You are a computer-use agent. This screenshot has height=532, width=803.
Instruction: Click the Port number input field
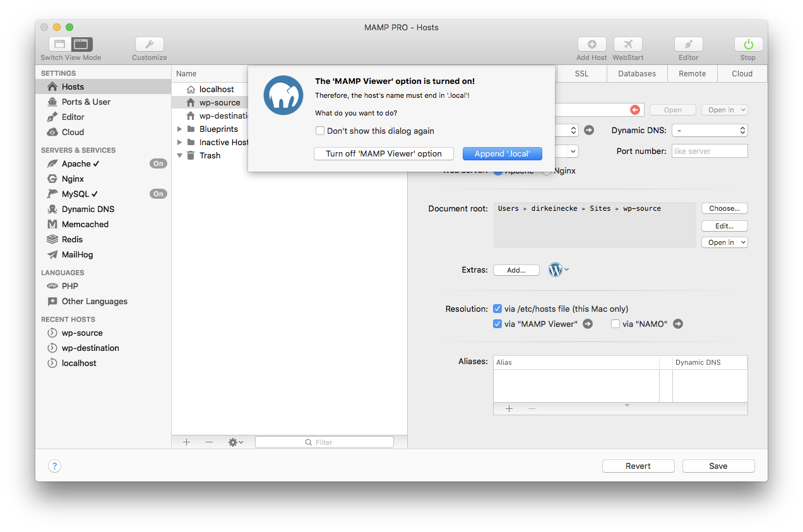(x=710, y=151)
